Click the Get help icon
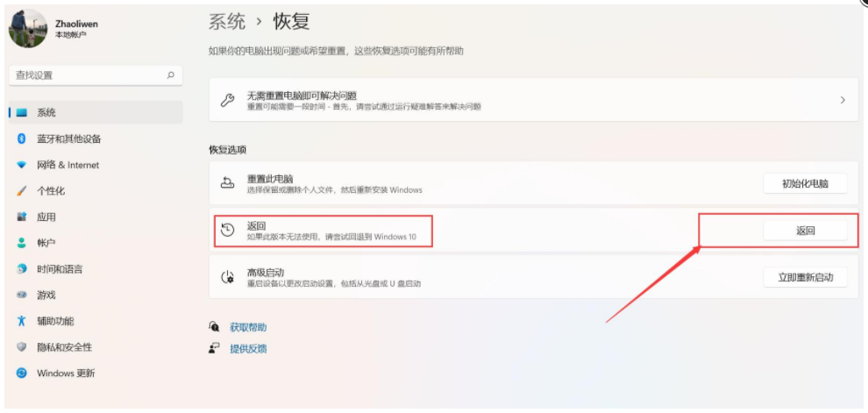868x413 pixels. click(x=214, y=327)
